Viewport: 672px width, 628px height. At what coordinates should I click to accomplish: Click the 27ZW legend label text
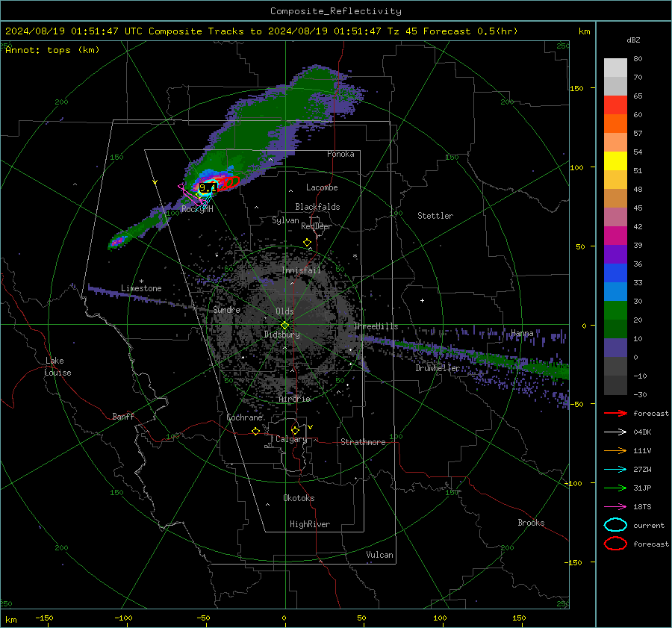(642, 470)
